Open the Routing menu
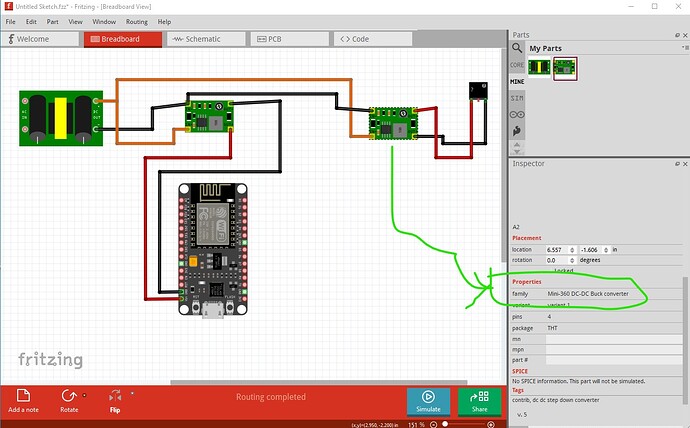The image size is (690, 428). click(137, 22)
